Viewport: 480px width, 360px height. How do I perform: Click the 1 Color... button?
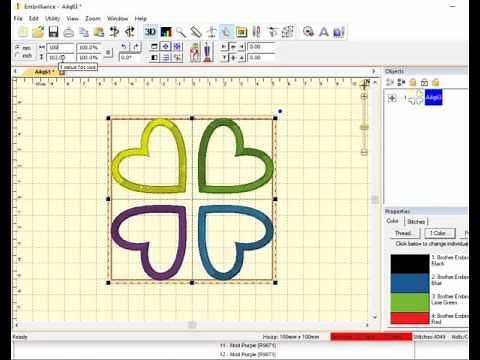coord(440,233)
